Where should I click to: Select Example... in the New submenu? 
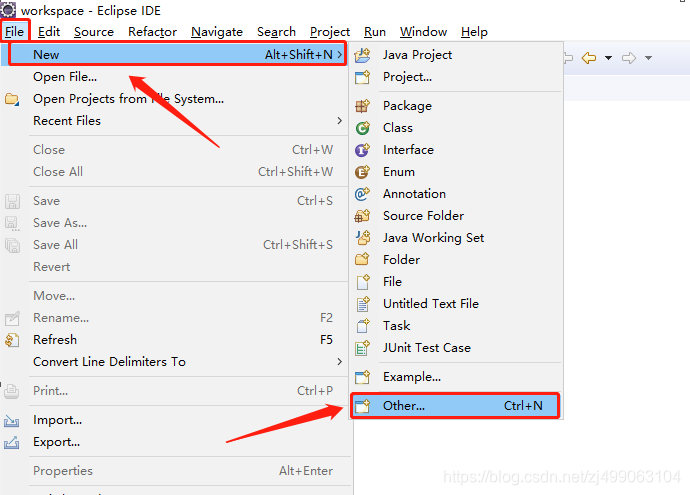457,377
